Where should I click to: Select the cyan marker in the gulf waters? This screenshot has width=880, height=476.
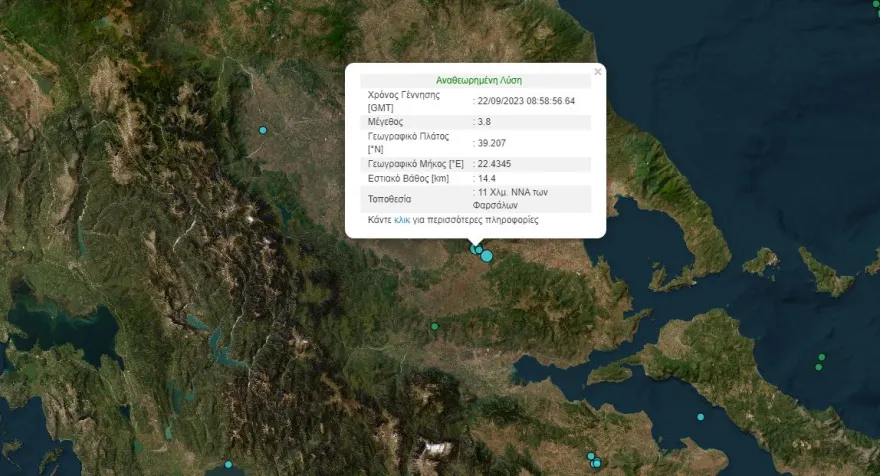tap(700, 416)
